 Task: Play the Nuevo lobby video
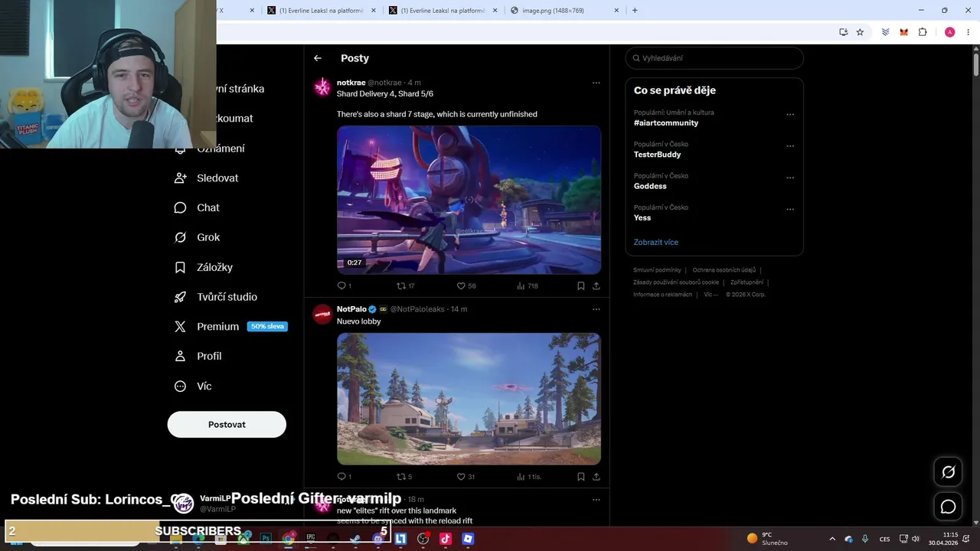pos(469,399)
